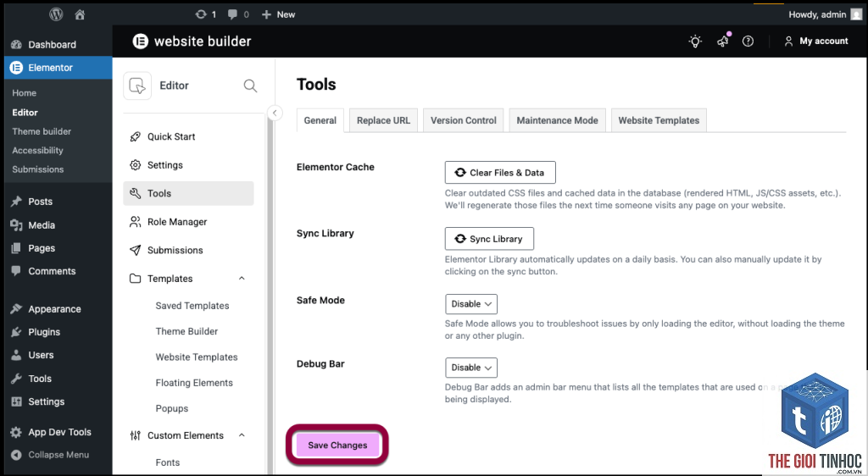The height and width of the screenshot is (476, 868).
Task: Open the What's New megaphone icon
Action: [723, 41]
